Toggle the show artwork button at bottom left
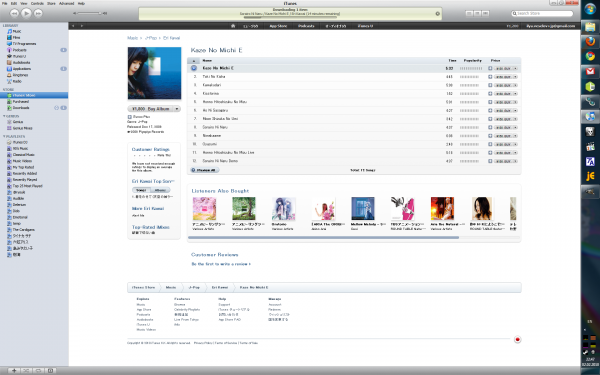The width and height of the screenshot is (600, 375). tap(50, 370)
